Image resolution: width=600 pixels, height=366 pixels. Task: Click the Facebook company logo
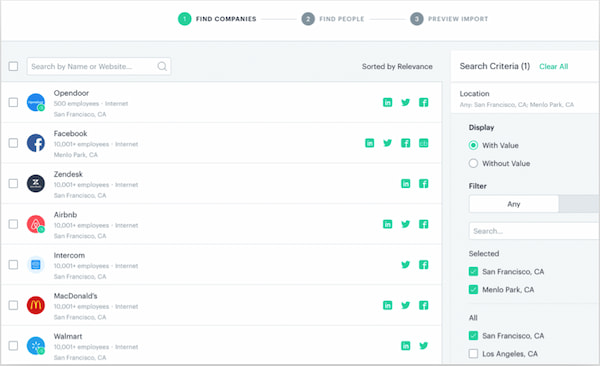point(36,143)
